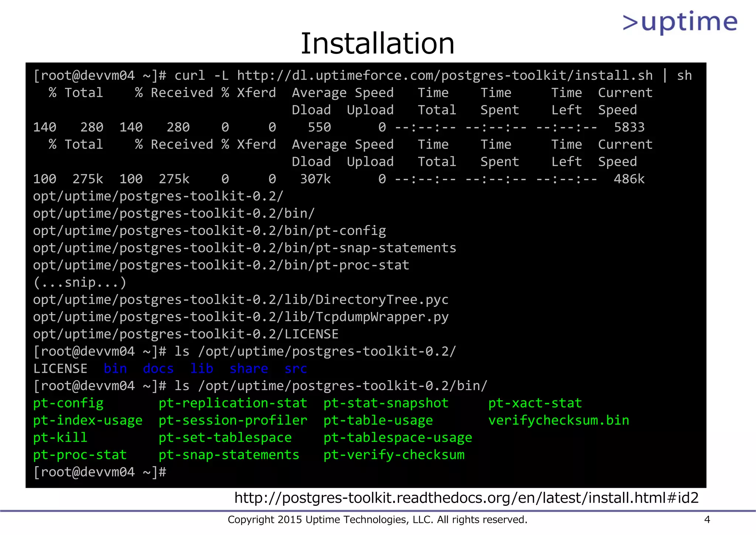
Task: Click the blue share directory name
Action: 249,368
